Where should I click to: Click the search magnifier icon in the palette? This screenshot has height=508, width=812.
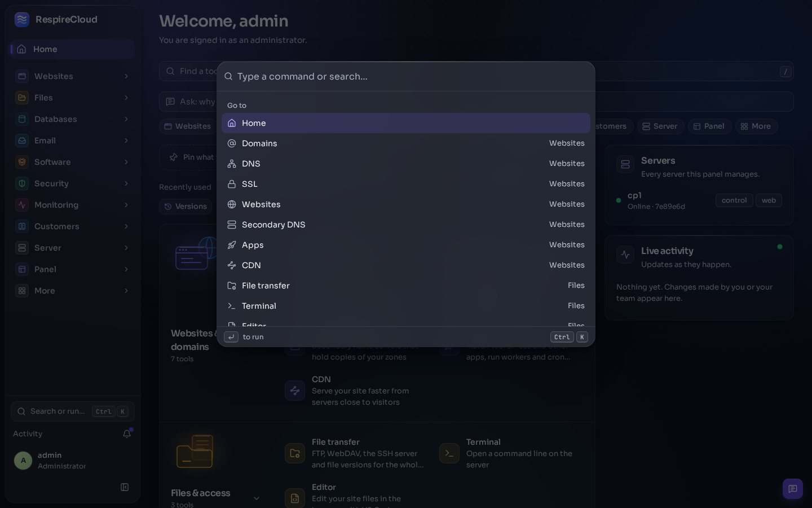pyautogui.click(x=228, y=76)
